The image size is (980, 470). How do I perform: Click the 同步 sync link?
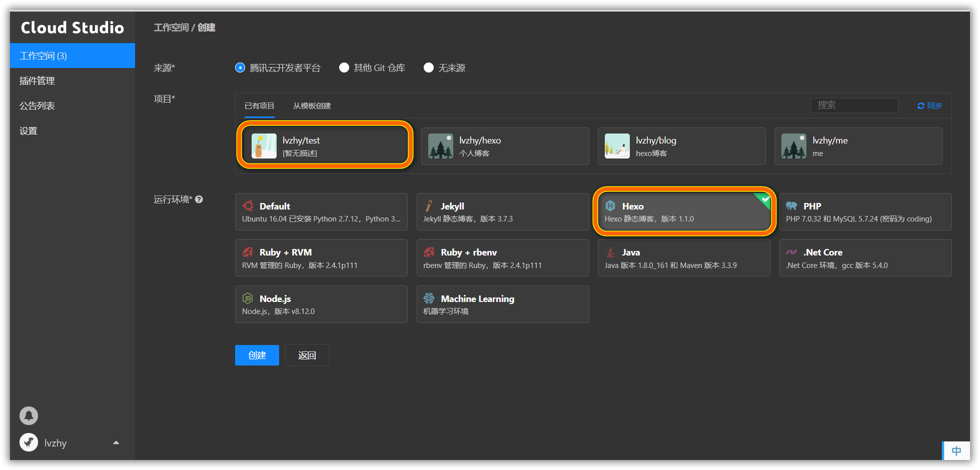click(x=929, y=106)
